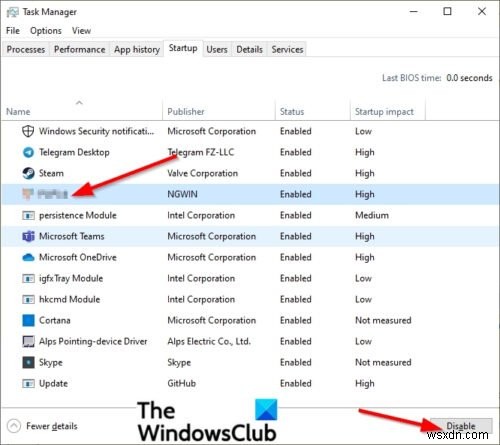Select the Startup tab
Viewport: 500px width, 445px height.
point(183,48)
